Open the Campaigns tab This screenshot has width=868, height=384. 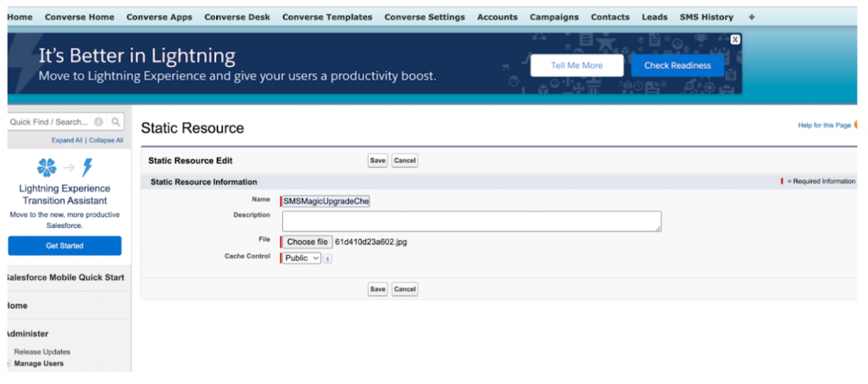[x=554, y=17]
